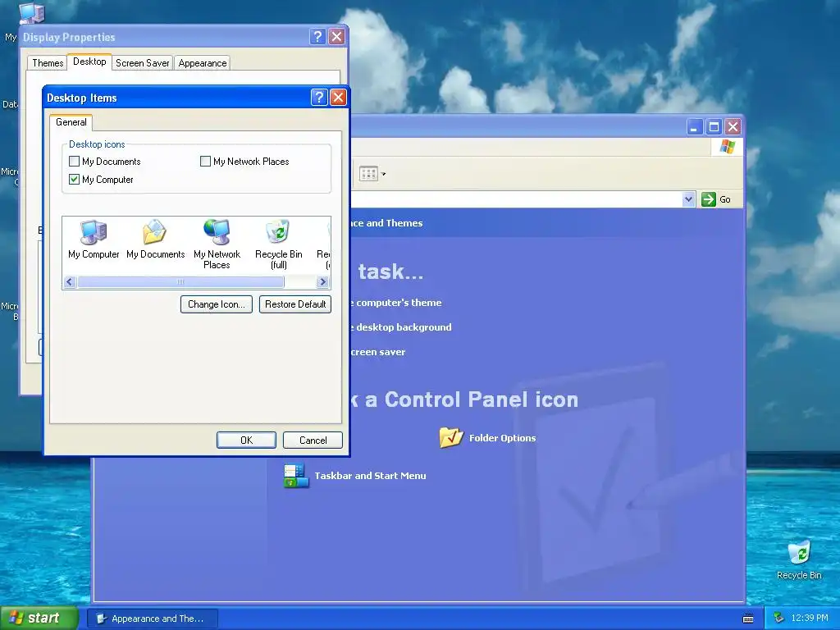Open the Views button dropdown arrow
The width and height of the screenshot is (840, 630).
(x=383, y=174)
